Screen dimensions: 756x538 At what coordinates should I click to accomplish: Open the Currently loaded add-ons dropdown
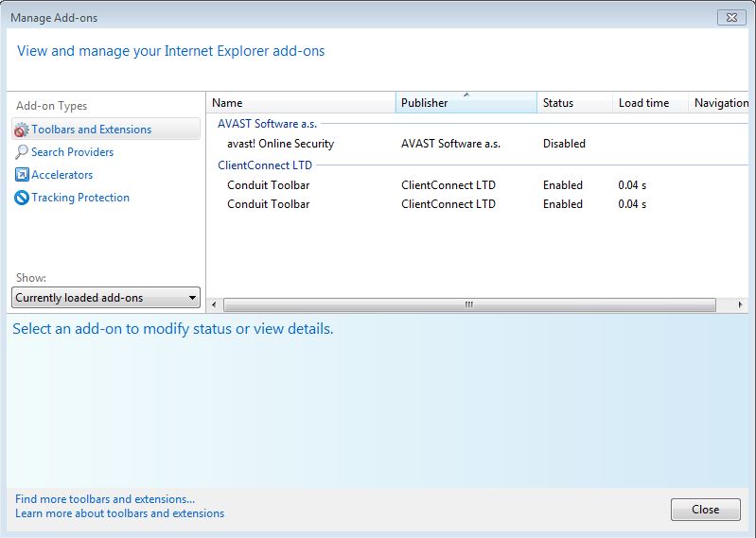click(106, 298)
